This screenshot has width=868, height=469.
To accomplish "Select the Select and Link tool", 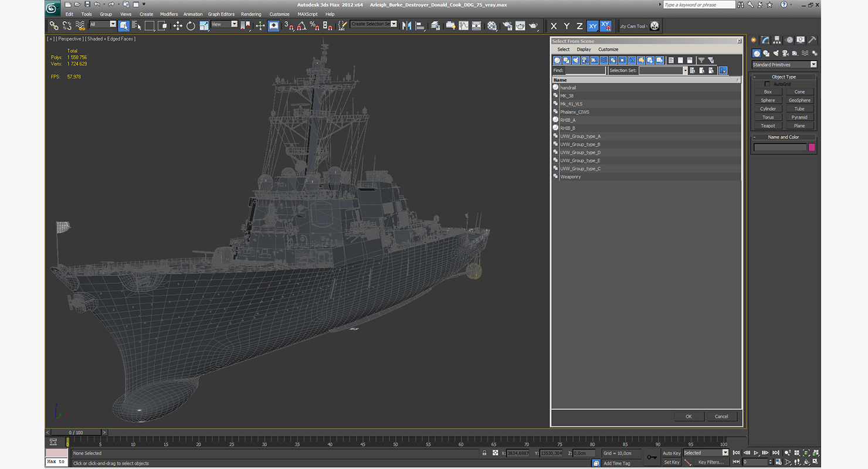I will (54, 26).
